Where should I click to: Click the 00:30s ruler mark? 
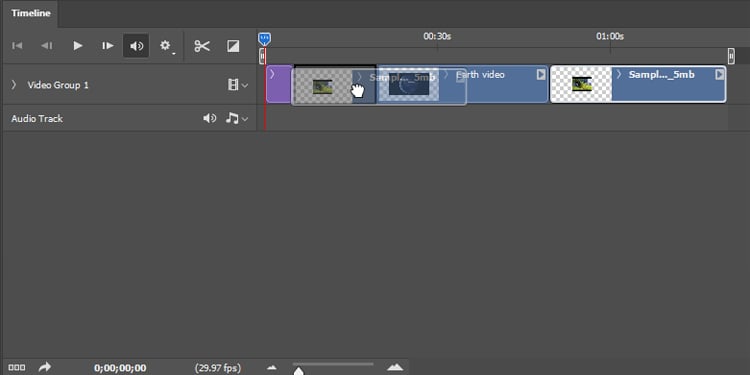pyautogui.click(x=437, y=36)
